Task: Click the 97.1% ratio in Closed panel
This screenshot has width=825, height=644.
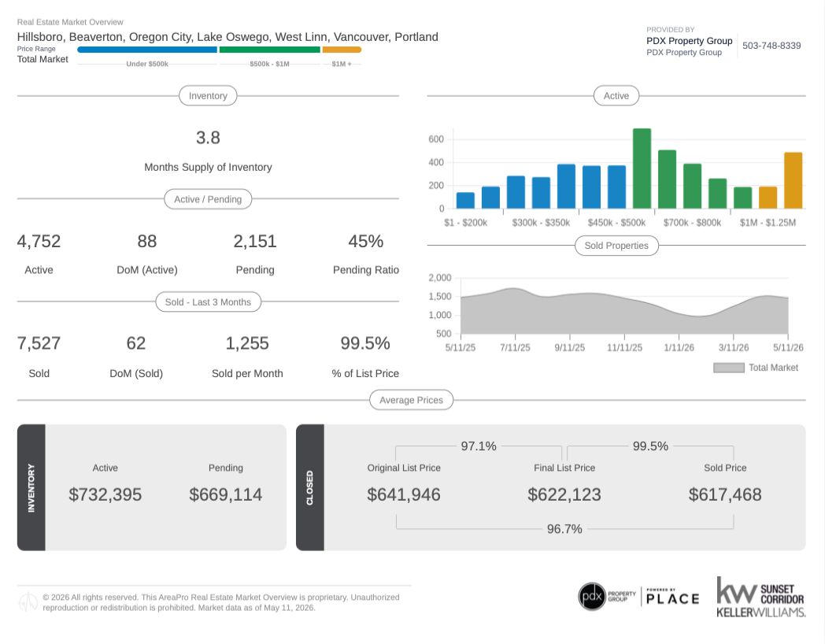Action: (479, 446)
